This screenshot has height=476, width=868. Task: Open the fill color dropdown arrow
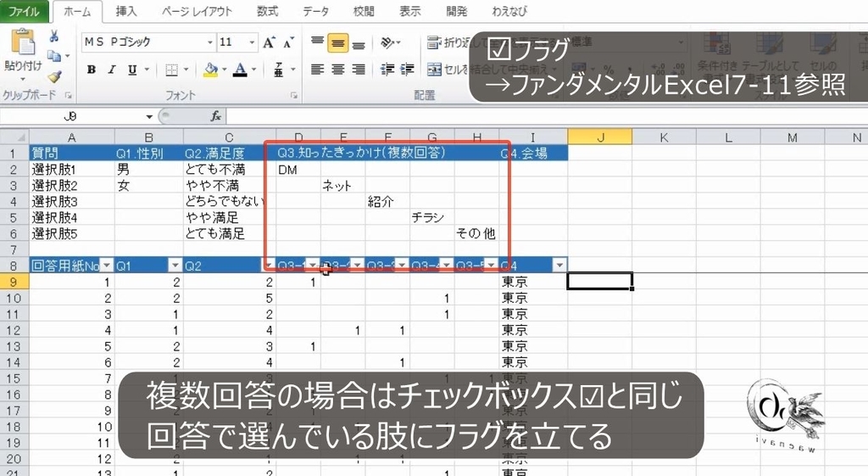point(224,70)
